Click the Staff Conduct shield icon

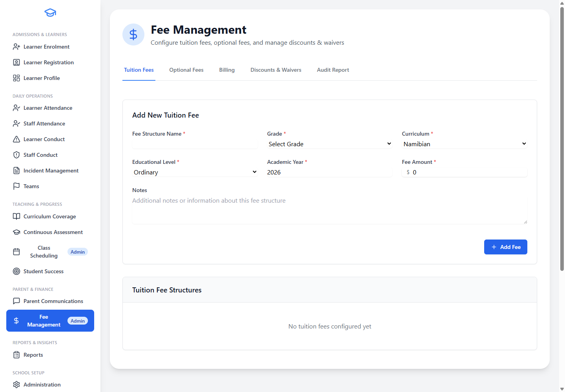(x=16, y=155)
